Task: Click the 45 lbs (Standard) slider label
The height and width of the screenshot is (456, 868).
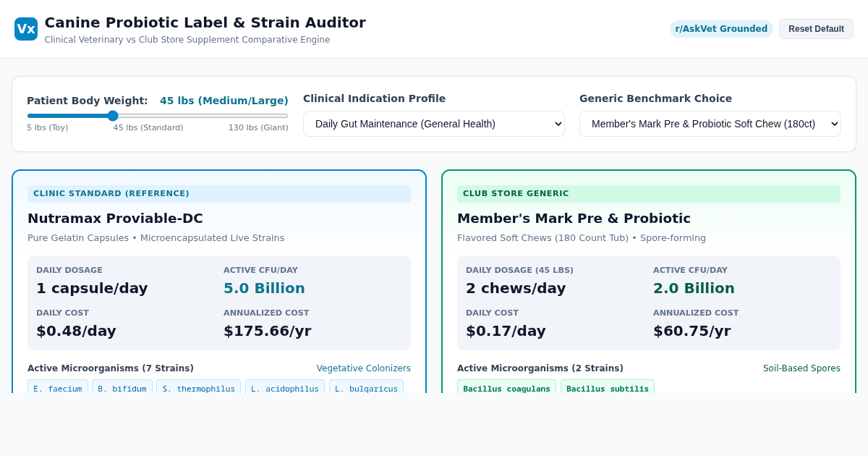Action: (148, 127)
